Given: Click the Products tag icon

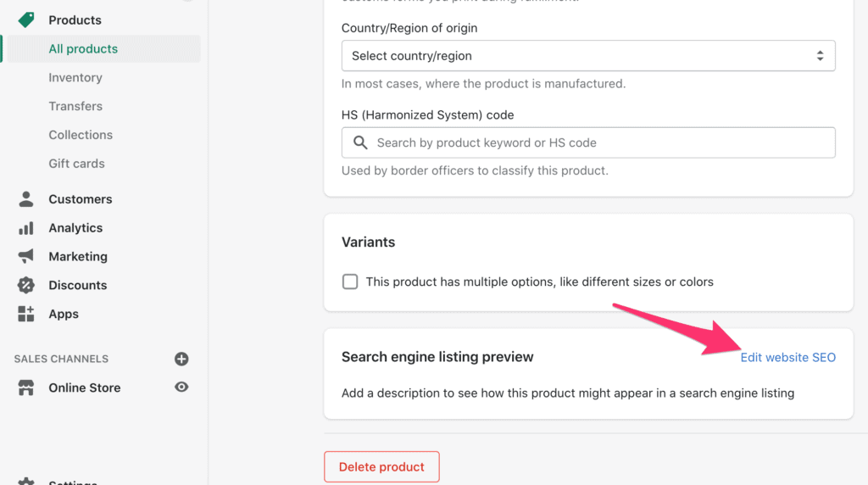Looking at the screenshot, I should click(26, 20).
